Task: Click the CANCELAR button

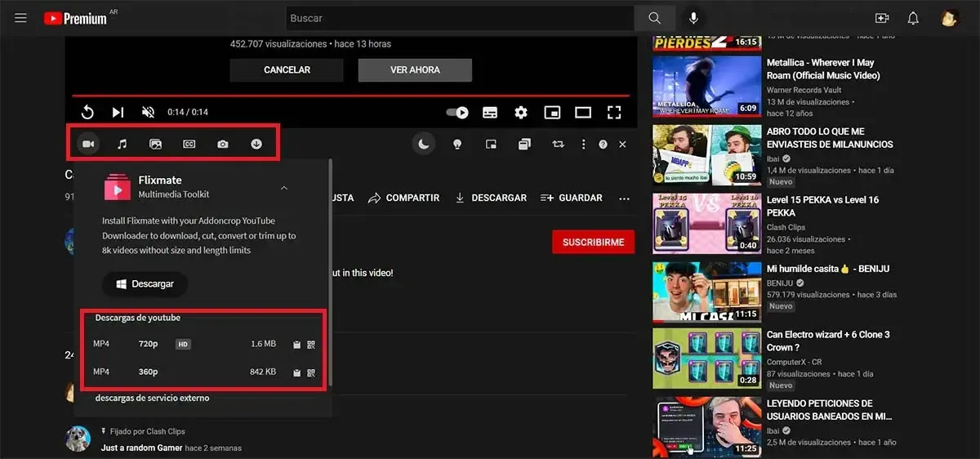Action: pos(287,70)
